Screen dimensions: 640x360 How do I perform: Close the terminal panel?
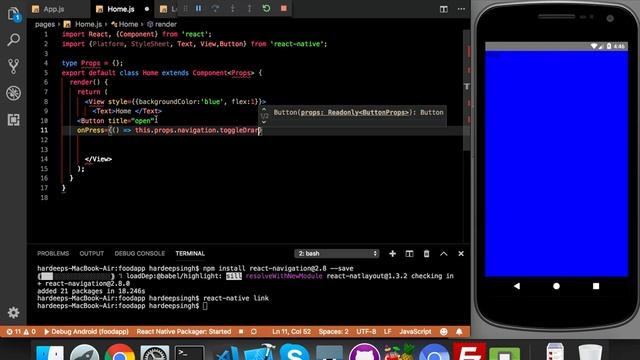(461, 253)
